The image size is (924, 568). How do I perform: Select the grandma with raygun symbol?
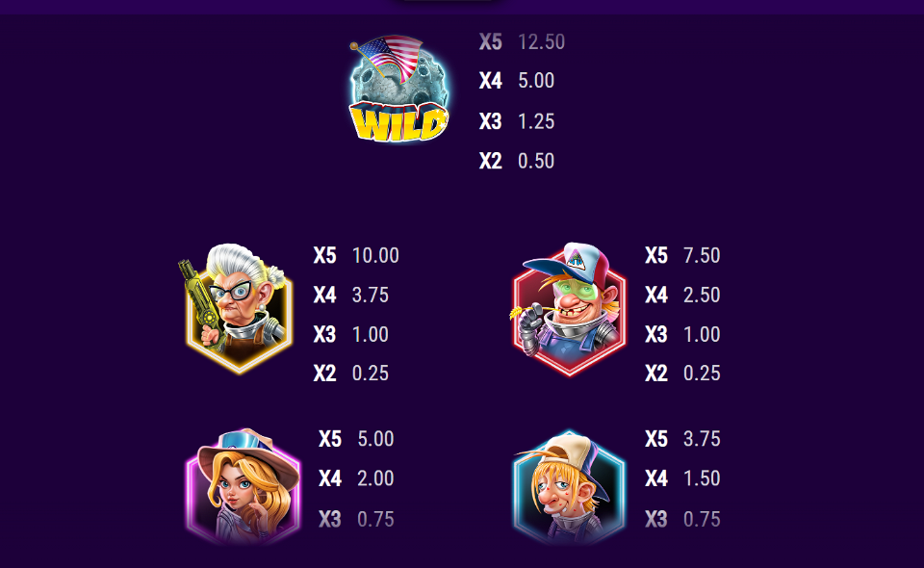(x=237, y=307)
